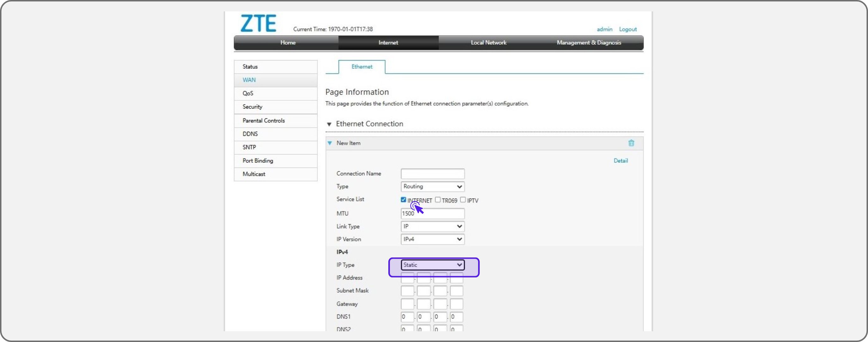
Task: Click the Detail link
Action: pos(621,161)
